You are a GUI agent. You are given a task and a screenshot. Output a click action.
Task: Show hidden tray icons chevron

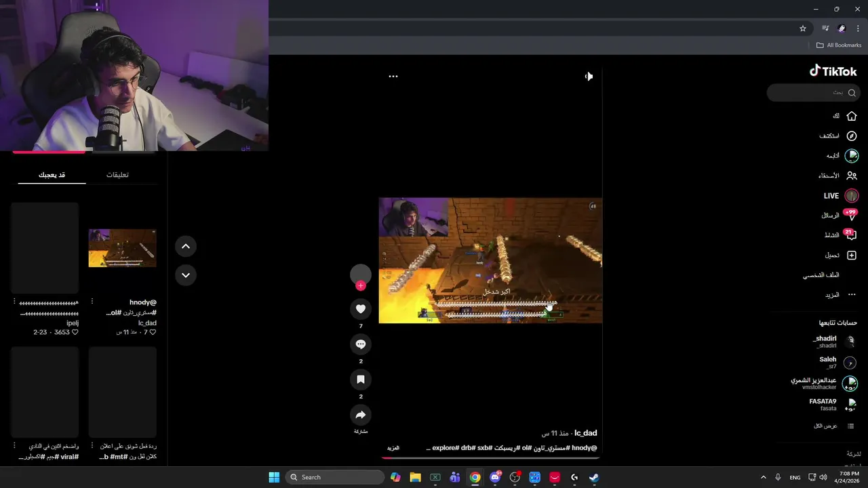pyautogui.click(x=763, y=477)
